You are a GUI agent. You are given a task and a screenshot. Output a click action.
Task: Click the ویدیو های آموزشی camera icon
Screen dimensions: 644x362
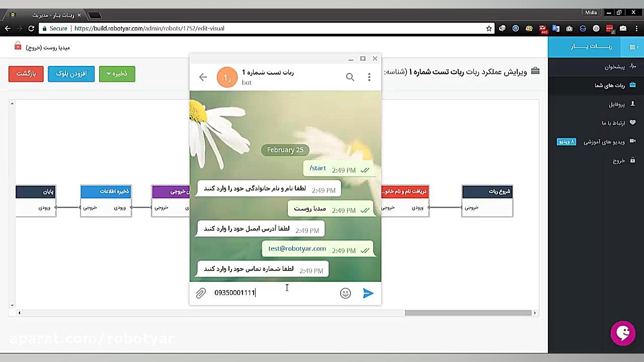tap(632, 142)
